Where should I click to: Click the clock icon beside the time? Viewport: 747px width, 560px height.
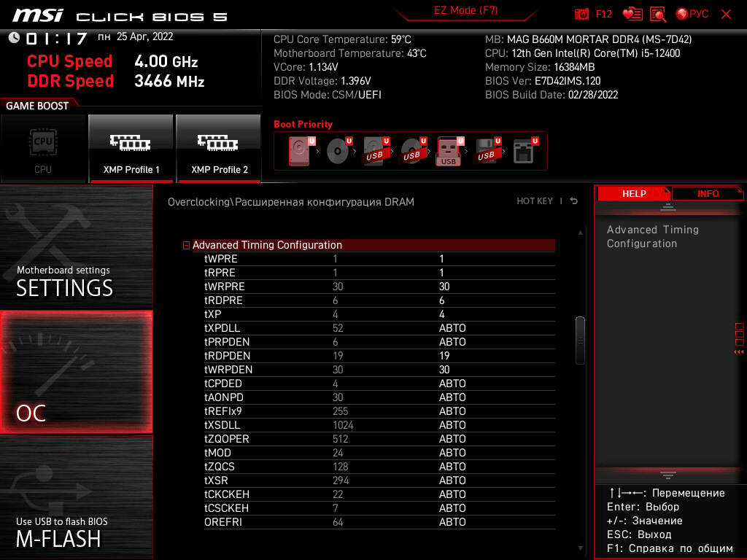click(14, 38)
